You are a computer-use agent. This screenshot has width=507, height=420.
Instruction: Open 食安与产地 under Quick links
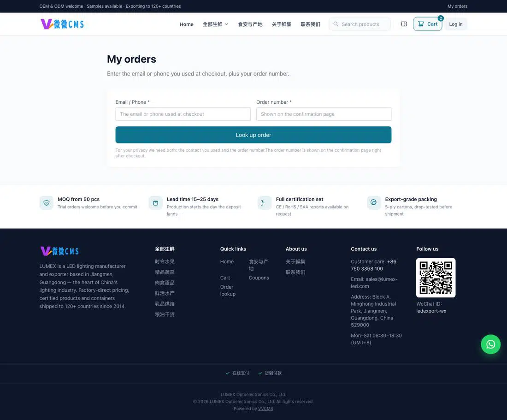coord(259,265)
